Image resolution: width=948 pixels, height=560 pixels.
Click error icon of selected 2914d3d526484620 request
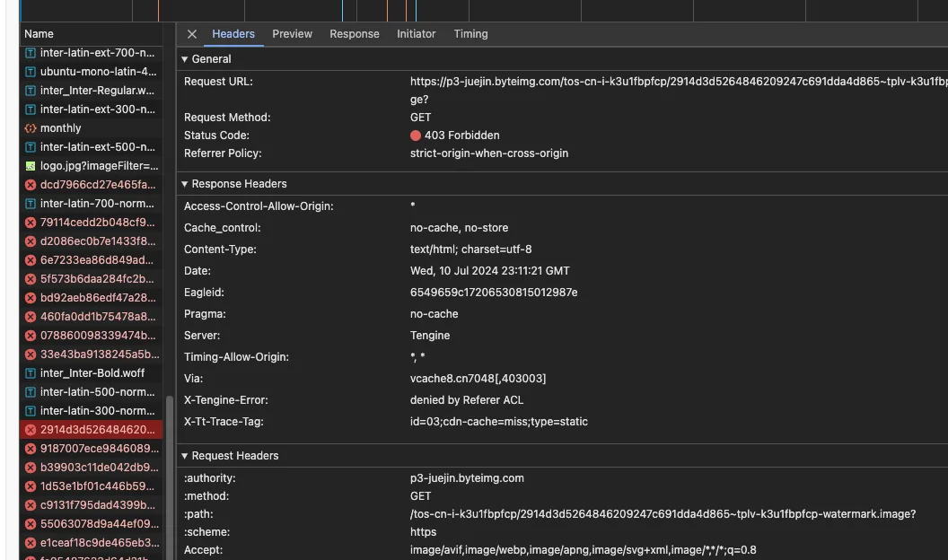coord(31,430)
